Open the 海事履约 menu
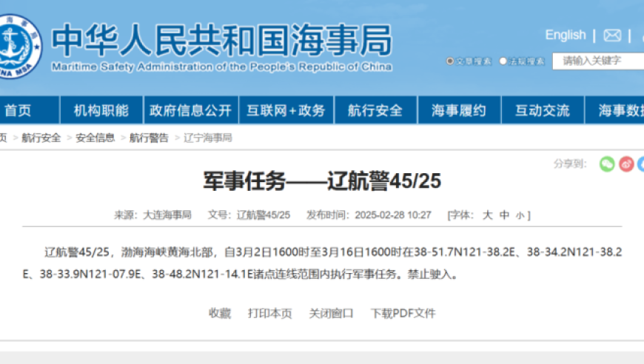This screenshot has width=644, height=364. 459,110
